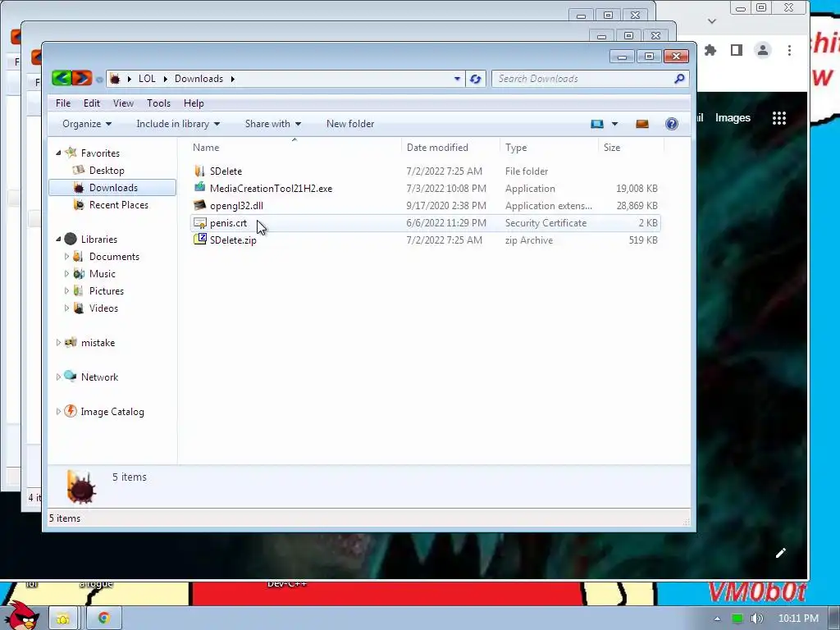Click the Angry Birds start button

(x=24, y=616)
